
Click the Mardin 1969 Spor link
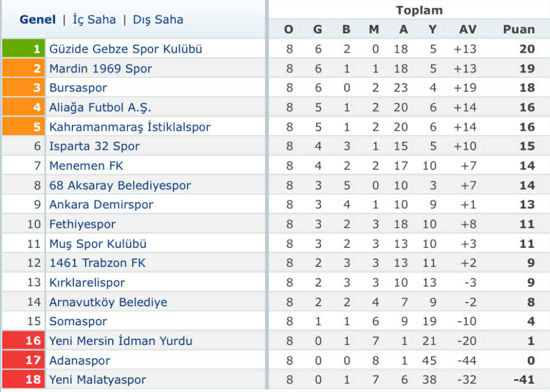(x=100, y=68)
